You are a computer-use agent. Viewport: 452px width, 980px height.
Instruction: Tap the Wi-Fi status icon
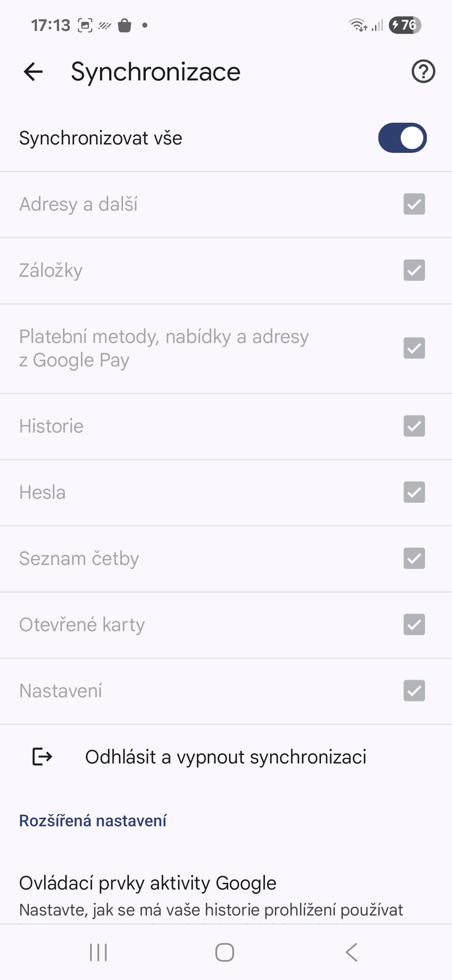(358, 25)
